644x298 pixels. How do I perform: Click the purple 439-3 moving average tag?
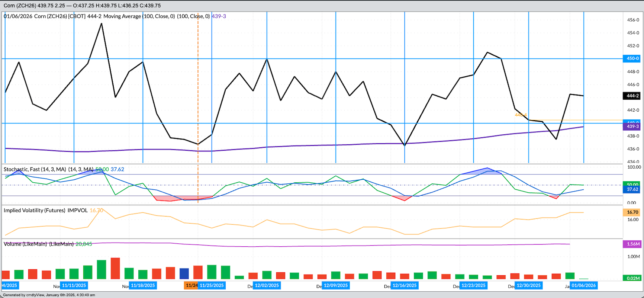[x=632, y=126]
